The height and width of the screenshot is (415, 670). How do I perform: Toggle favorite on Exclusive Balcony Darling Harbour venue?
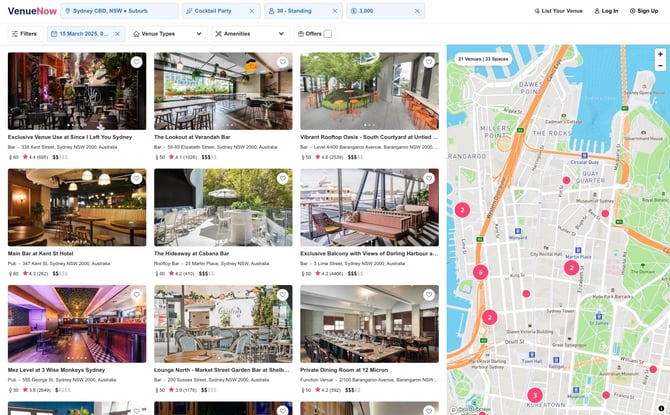click(x=428, y=178)
